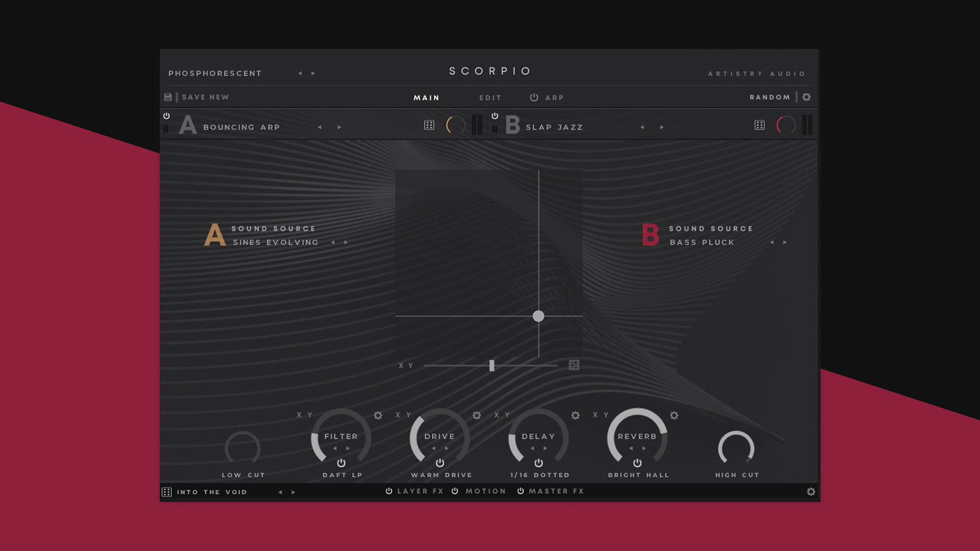Open Reverb effect settings gear

point(674,415)
